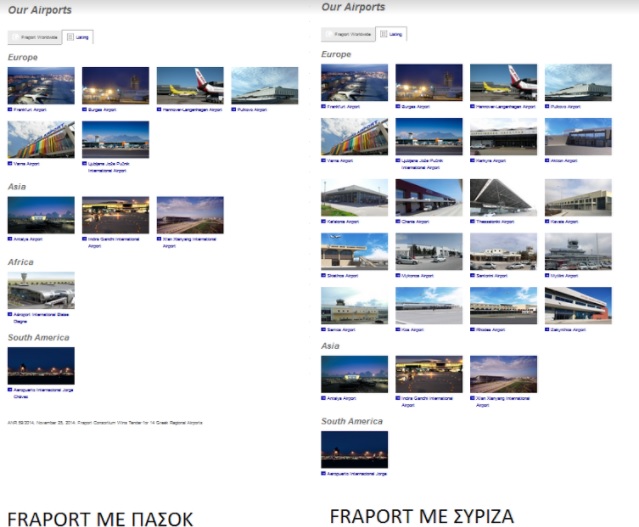
Task: Select Listing tab in left page
Action: pos(78,37)
